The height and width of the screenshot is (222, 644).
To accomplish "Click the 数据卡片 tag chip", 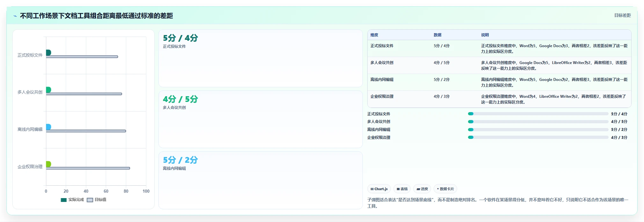I will point(445,189).
